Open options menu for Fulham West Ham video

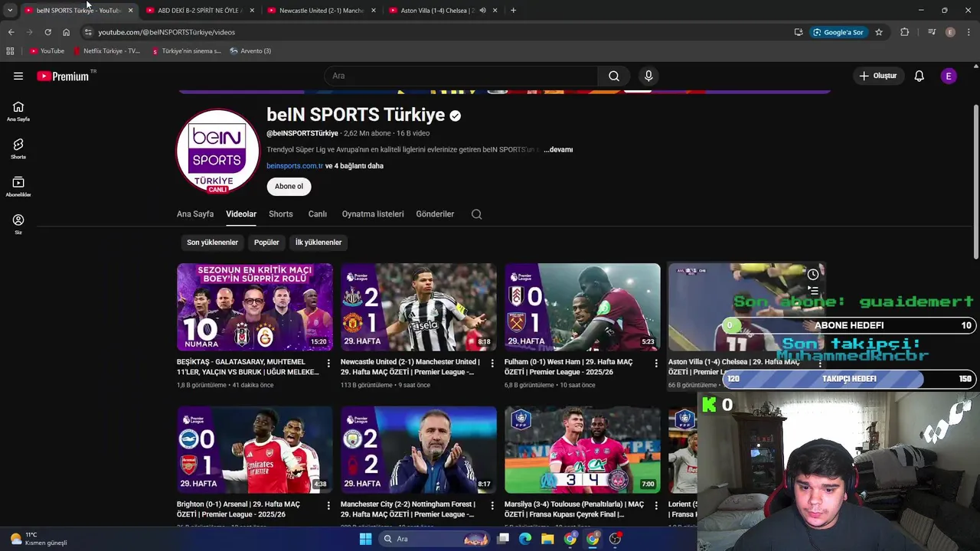(x=656, y=363)
